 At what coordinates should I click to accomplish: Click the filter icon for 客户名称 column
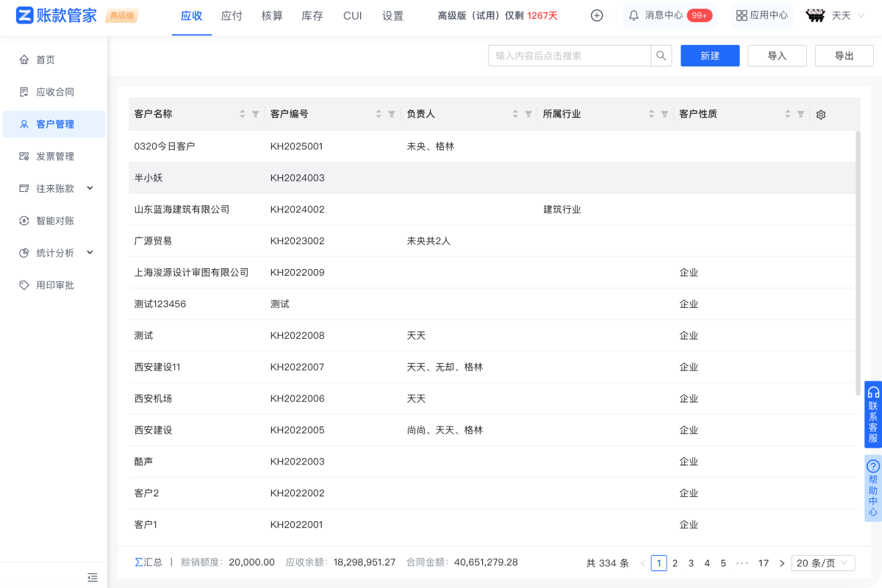[x=255, y=115]
